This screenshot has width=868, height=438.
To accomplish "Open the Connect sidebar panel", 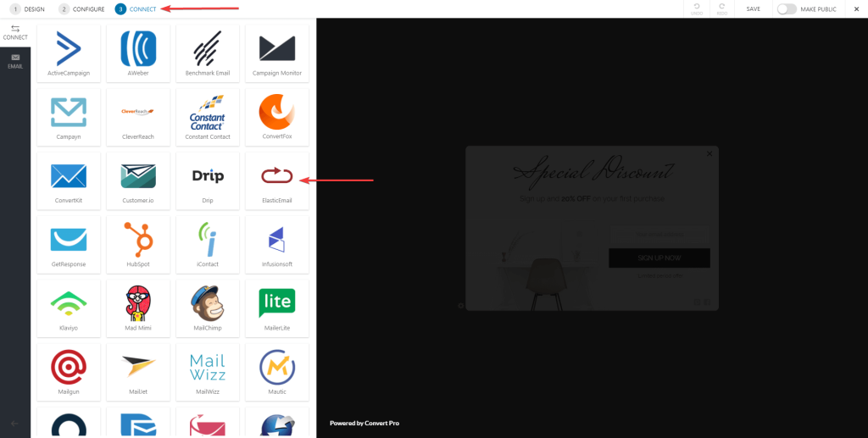I will click(15, 33).
